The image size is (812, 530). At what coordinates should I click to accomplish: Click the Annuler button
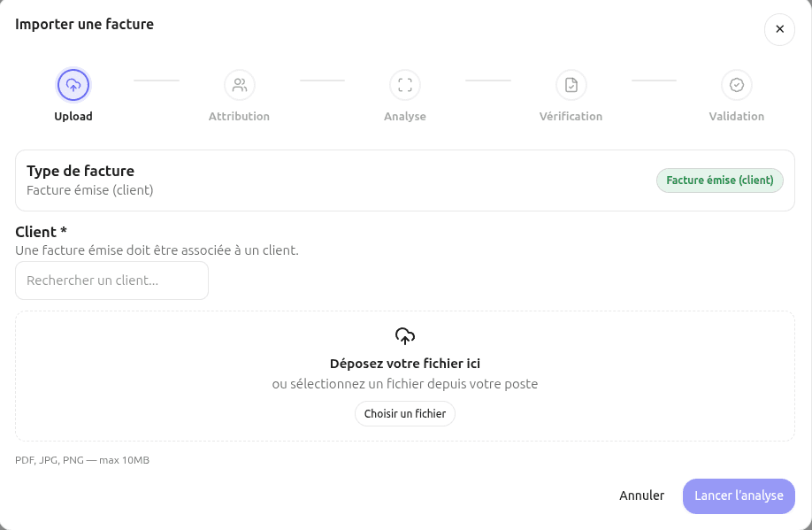(642, 495)
